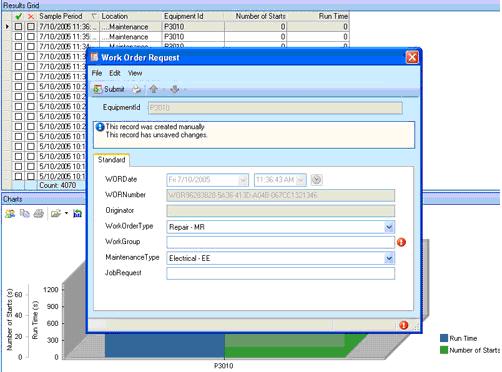Click the Results Grid panel title
The height and width of the screenshot is (372, 502).
click(21, 5)
